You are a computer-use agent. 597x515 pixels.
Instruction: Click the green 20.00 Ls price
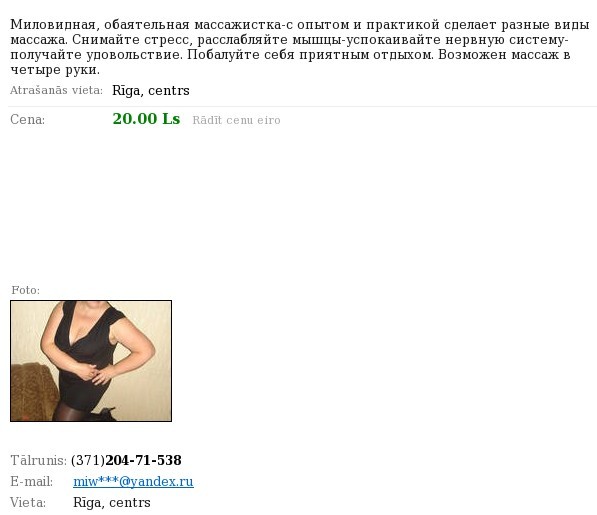point(146,119)
